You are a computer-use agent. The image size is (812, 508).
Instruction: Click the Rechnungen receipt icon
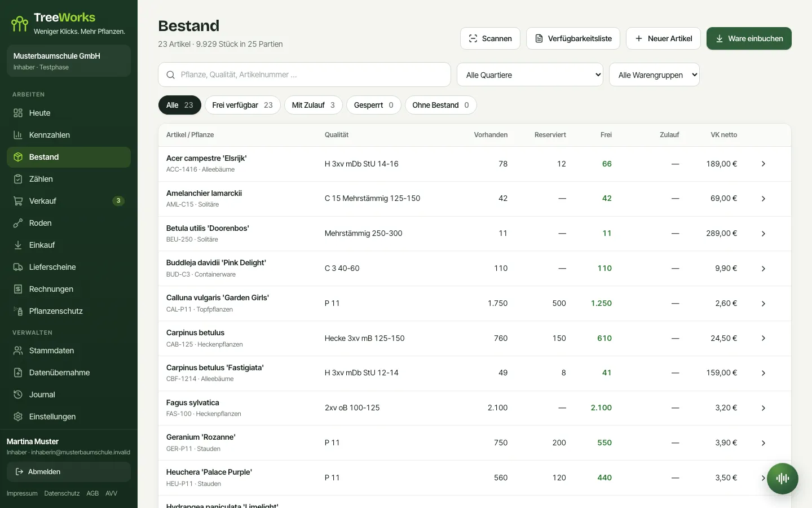[18, 289]
